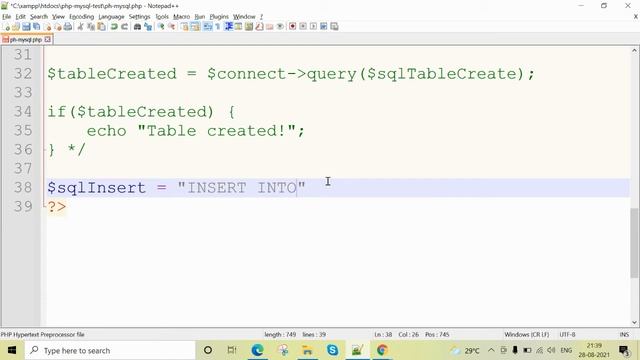Undo the last edit with the green Undo arrow
This screenshot has height=360, width=640.
point(114,27)
